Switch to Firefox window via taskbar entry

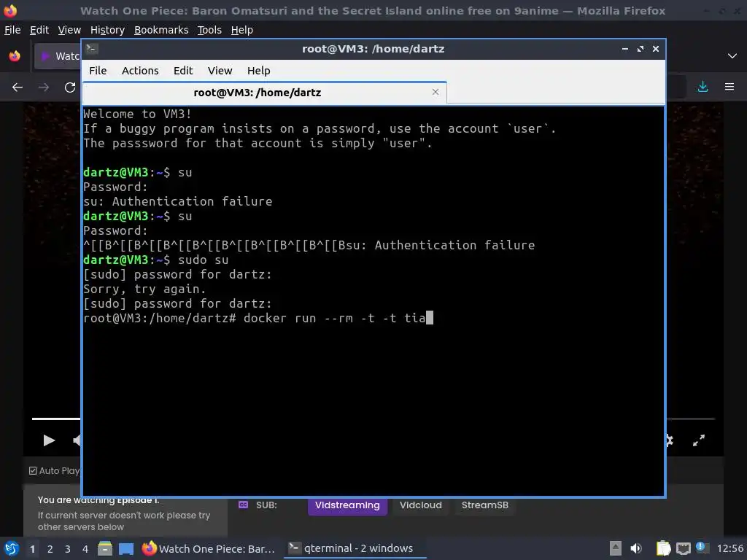point(209,548)
